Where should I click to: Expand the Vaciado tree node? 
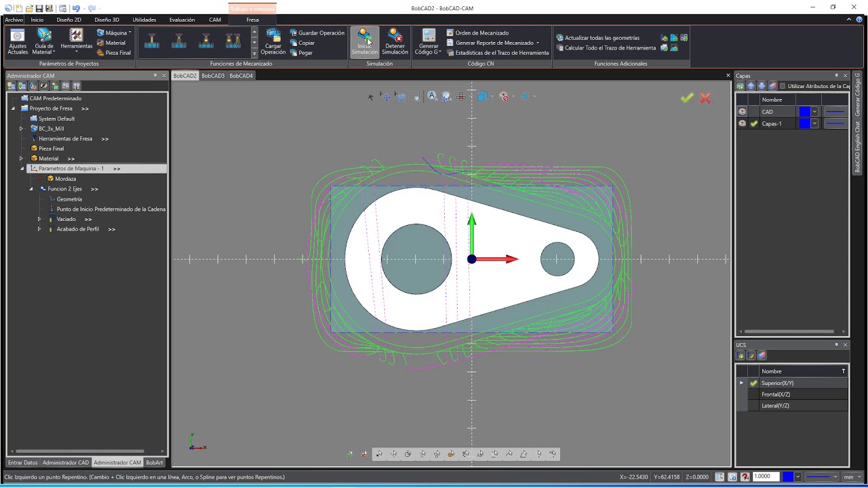(x=39, y=219)
